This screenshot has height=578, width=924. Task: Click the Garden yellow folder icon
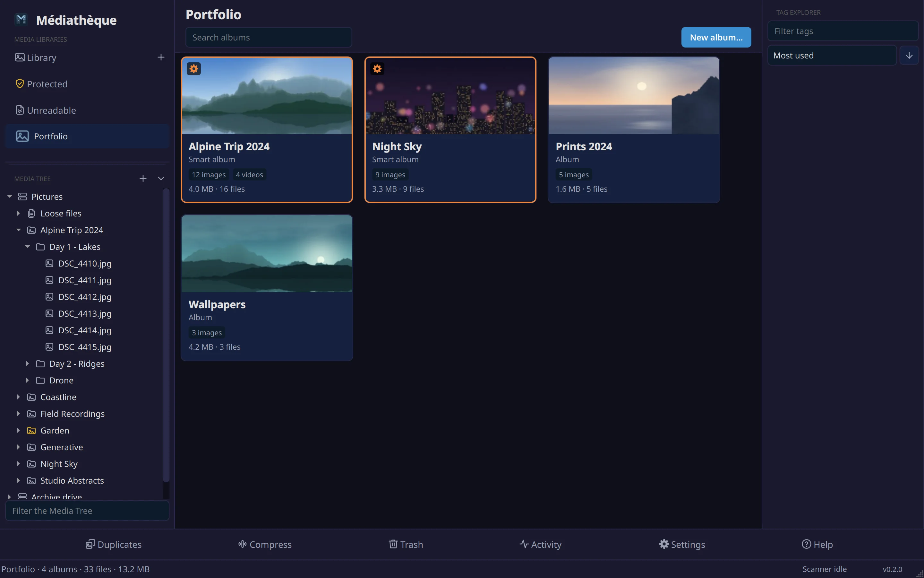pos(31,430)
